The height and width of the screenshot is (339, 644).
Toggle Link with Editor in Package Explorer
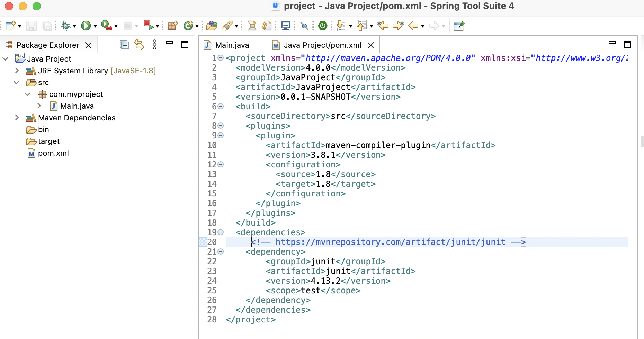tap(139, 45)
